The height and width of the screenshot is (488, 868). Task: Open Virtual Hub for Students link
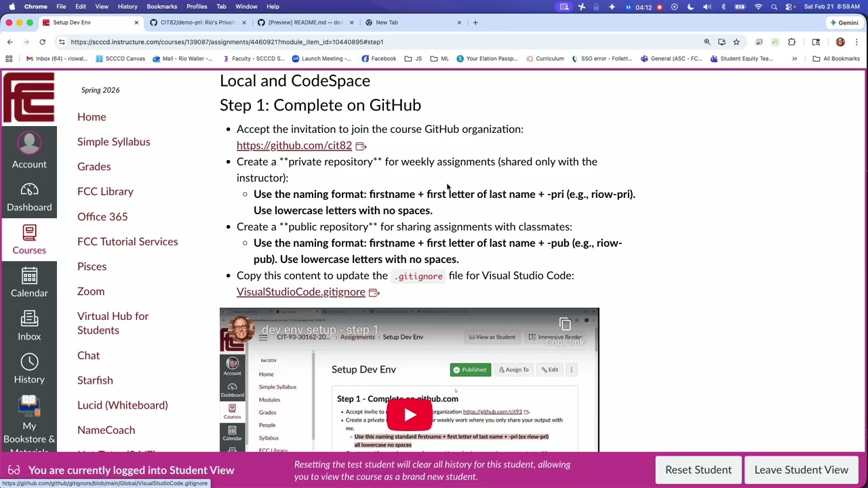(x=113, y=323)
